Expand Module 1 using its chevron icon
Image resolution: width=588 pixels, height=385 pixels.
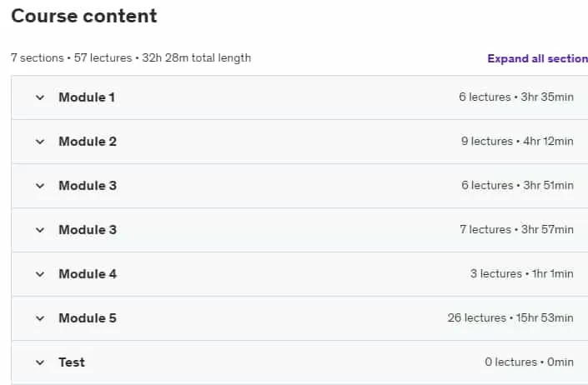click(40, 97)
